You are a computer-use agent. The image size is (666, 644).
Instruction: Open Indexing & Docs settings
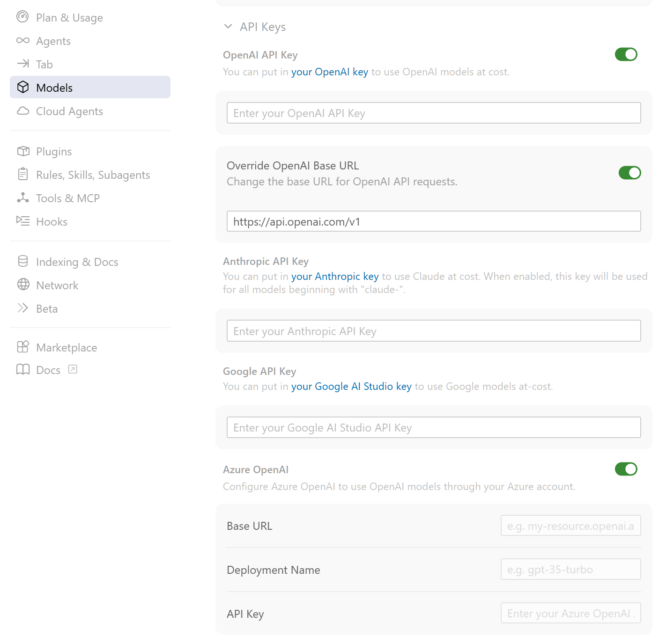tap(90, 262)
